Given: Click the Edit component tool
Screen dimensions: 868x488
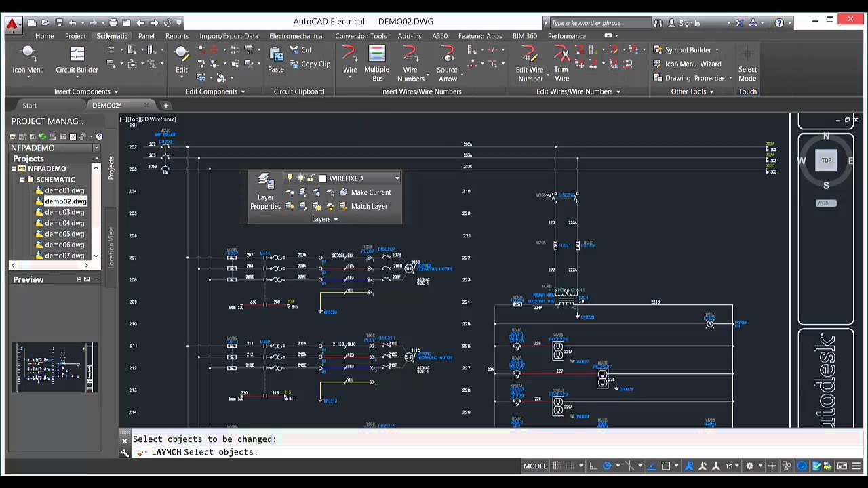Looking at the screenshot, I should click(182, 60).
